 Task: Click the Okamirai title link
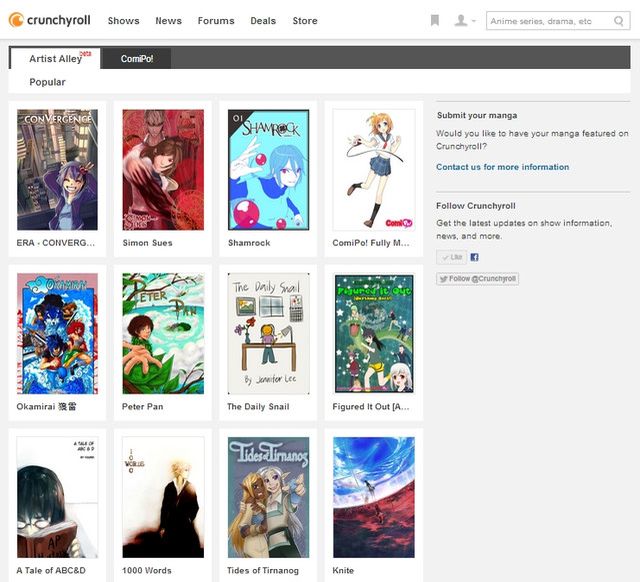[x=46, y=407]
